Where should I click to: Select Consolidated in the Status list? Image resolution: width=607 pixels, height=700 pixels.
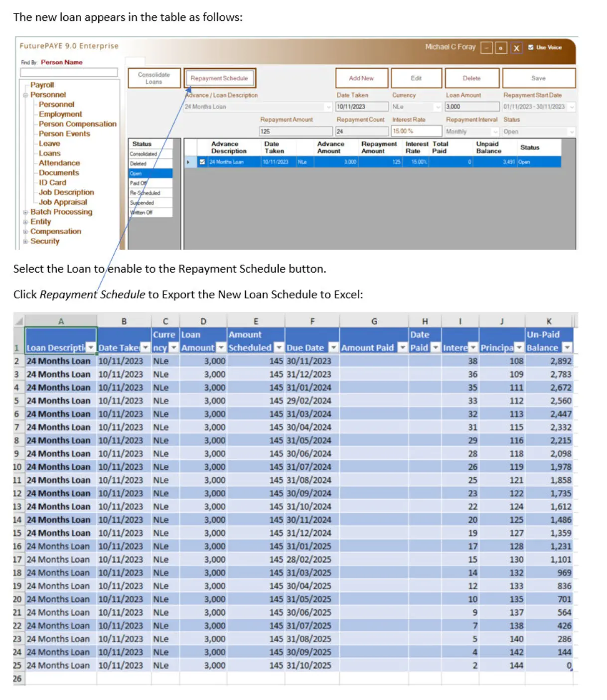(x=151, y=154)
